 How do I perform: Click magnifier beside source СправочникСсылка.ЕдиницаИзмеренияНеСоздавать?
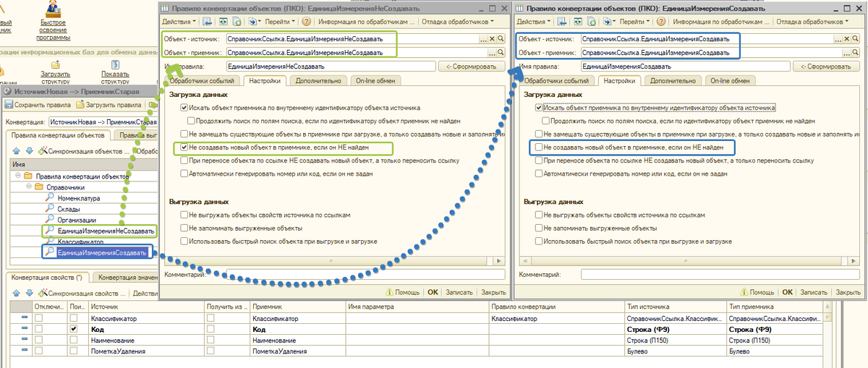(501, 38)
